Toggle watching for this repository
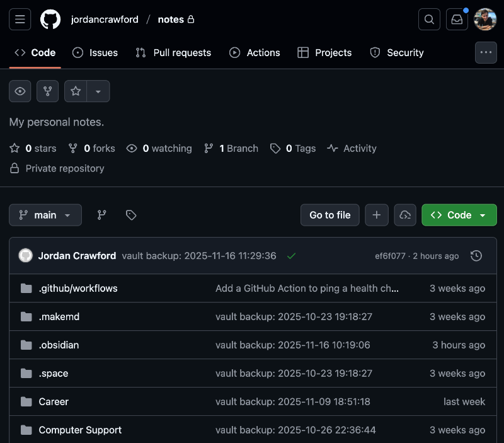The width and height of the screenshot is (504, 443). tap(20, 91)
